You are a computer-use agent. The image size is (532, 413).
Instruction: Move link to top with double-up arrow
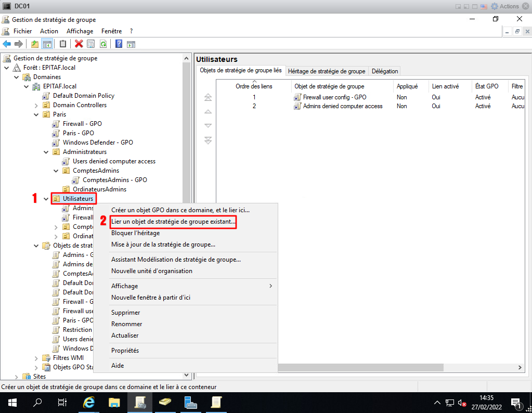pyautogui.click(x=208, y=97)
